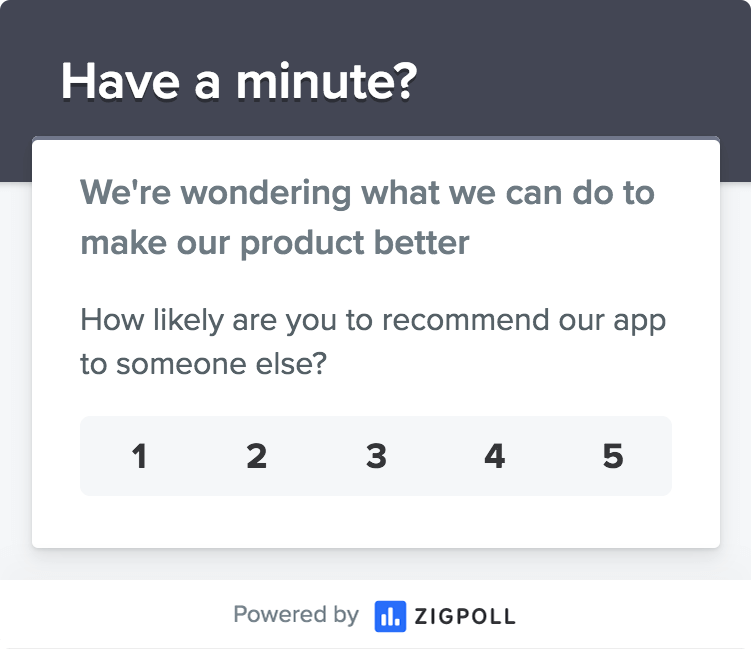Click 'We're wondering what we can do' title
The image size is (751, 649).
367,193
